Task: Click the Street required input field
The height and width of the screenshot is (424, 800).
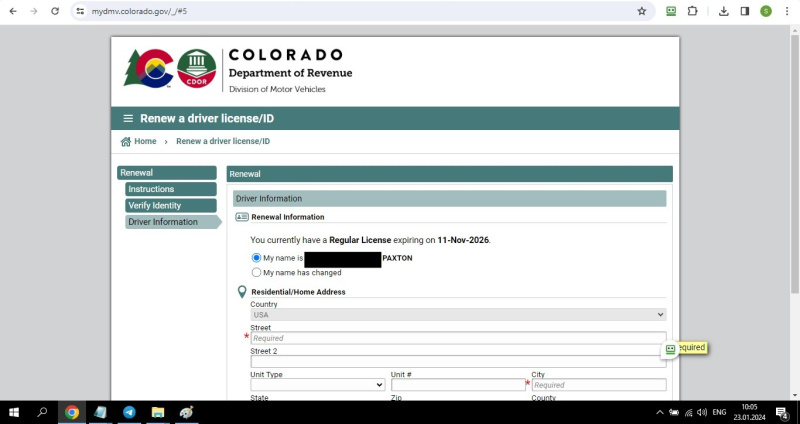Action: click(x=457, y=338)
